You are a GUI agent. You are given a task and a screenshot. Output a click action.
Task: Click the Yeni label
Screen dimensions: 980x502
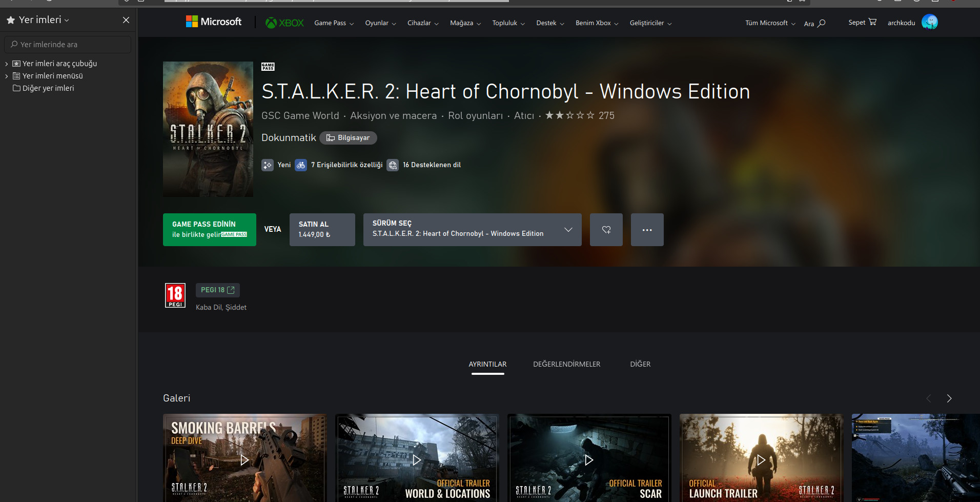(284, 165)
